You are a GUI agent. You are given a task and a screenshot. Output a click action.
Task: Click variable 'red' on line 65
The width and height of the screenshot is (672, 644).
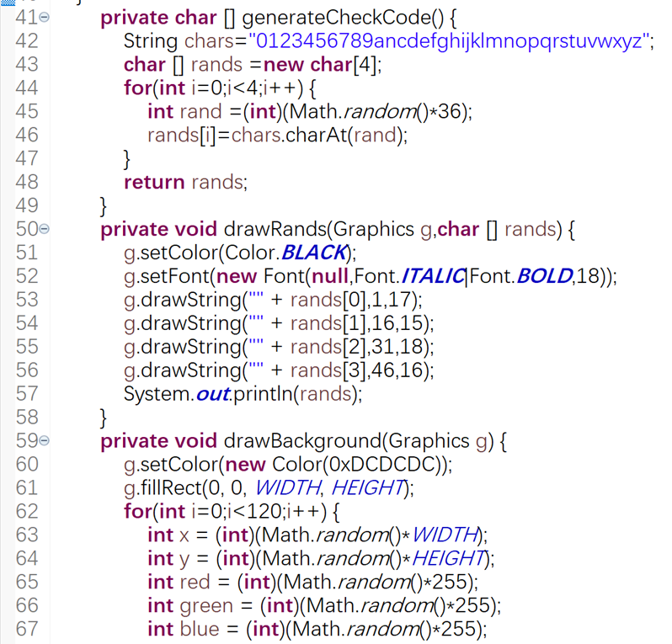(195, 583)
